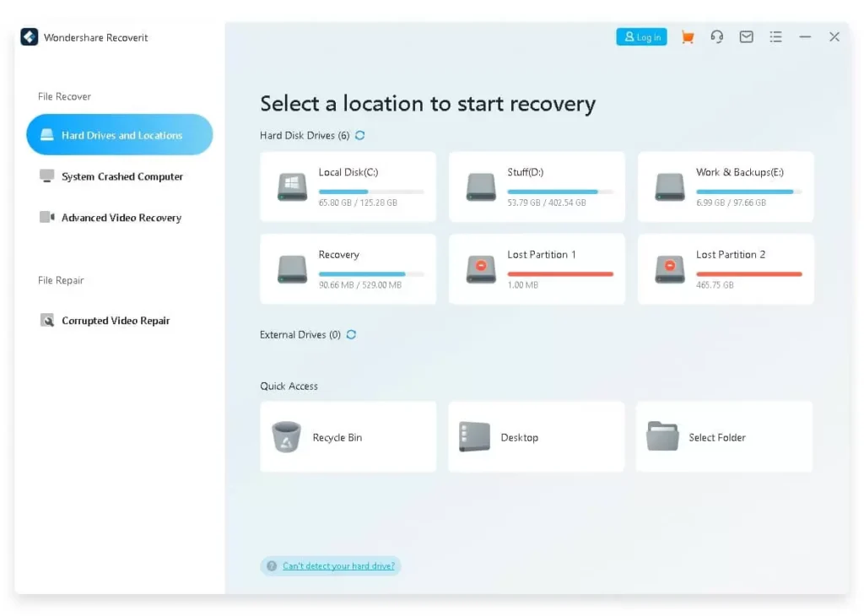Select Corrupted Video Repair

point(115,321)
